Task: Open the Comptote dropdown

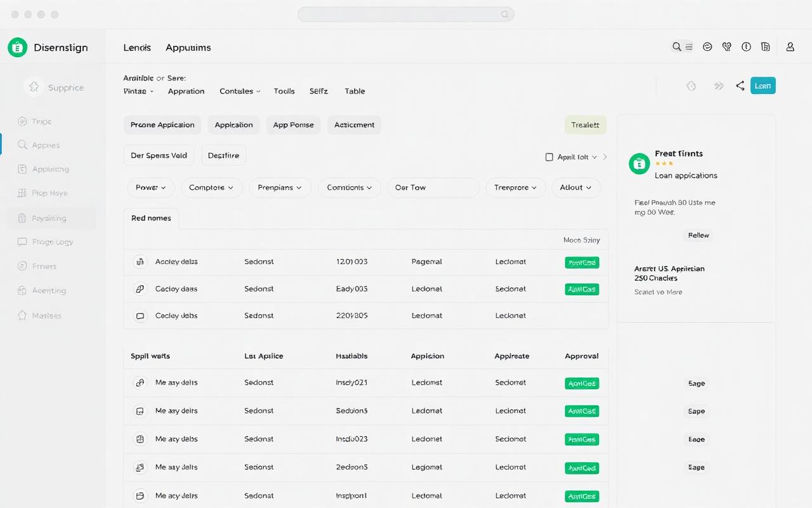Action: coord(212,187)
